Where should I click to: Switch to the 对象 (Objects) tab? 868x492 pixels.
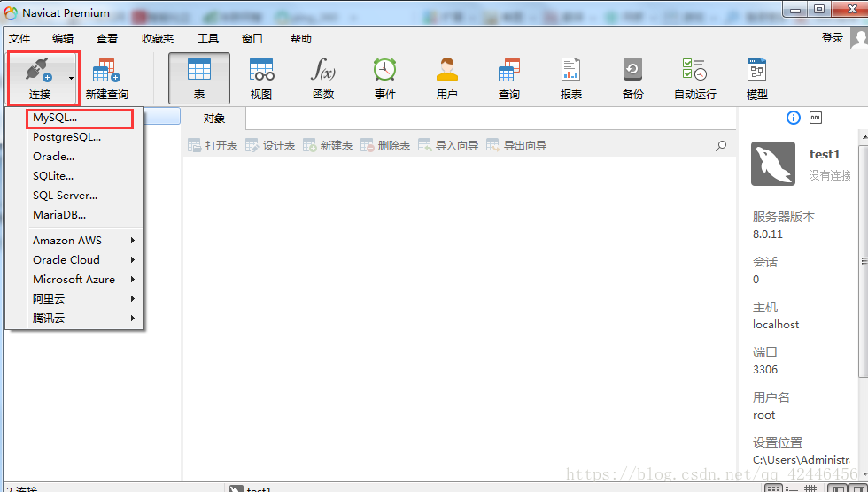coord(214,119)
